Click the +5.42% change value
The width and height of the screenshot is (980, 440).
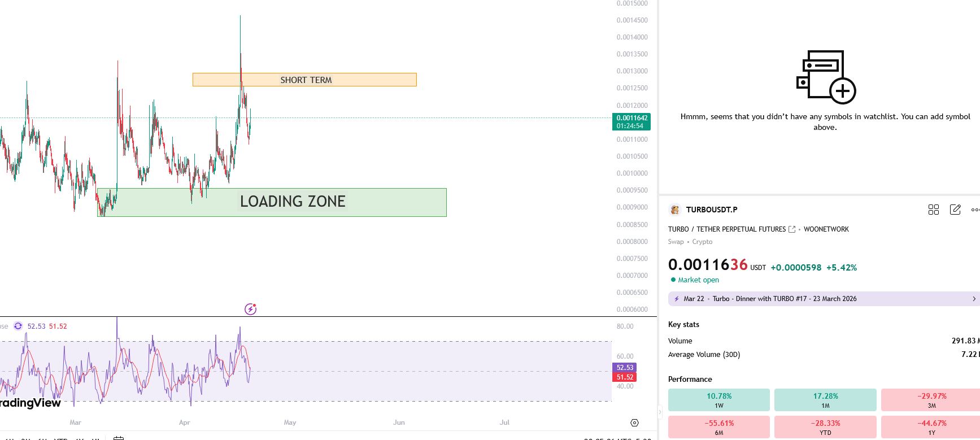842,268
